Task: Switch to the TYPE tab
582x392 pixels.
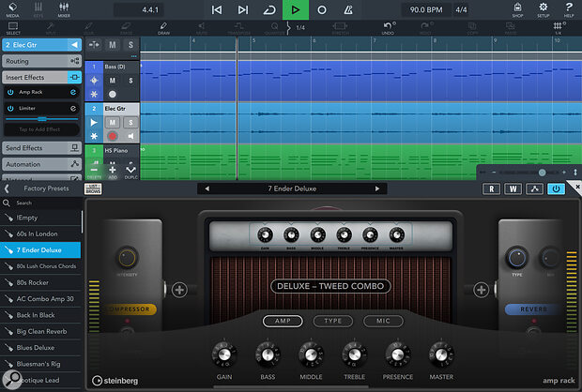Action: tap(333, 321)
